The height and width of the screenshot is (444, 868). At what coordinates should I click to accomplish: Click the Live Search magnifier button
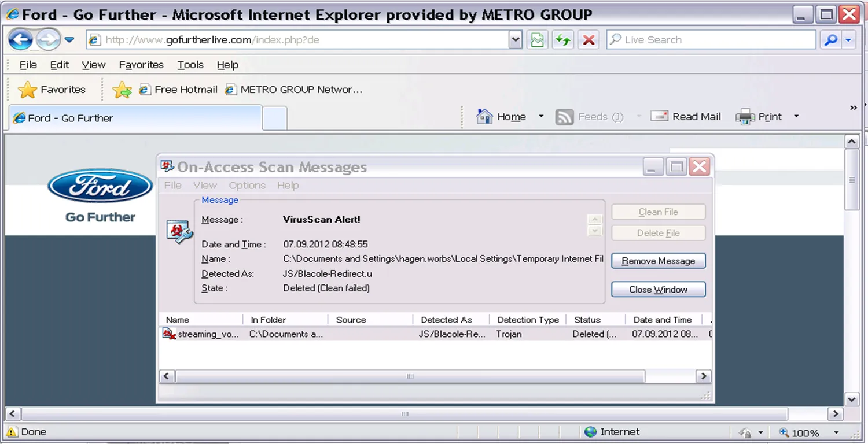[830, 40]
